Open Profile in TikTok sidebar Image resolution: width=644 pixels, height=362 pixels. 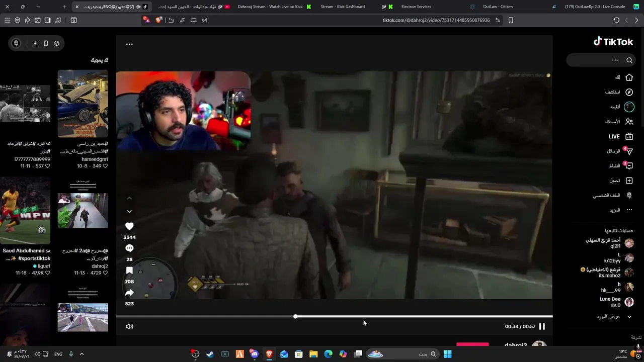click(614, 195)
